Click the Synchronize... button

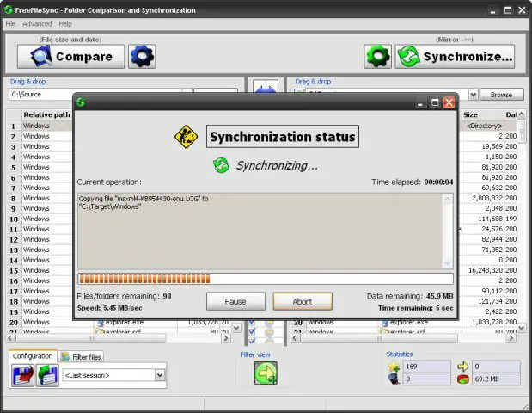455,57
